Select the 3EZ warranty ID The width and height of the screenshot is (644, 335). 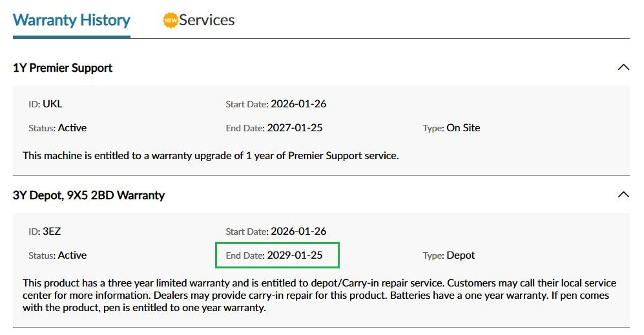[52, 232]
